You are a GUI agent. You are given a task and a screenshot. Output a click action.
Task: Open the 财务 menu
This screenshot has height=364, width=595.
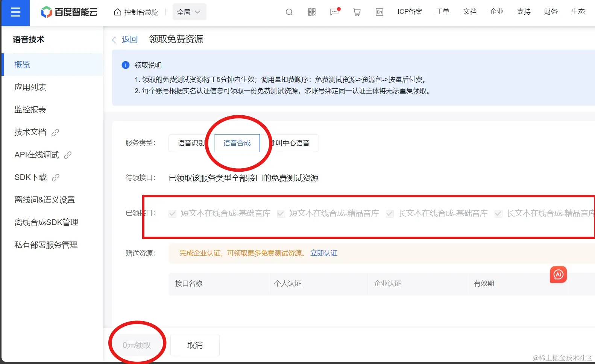click(x=551, y=12)
